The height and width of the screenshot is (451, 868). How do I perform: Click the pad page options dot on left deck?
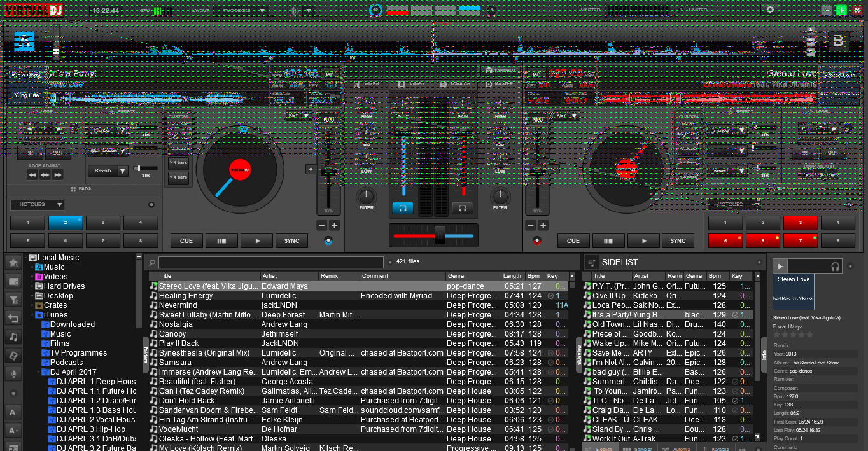pyautogui.click(x=151, y=205)
